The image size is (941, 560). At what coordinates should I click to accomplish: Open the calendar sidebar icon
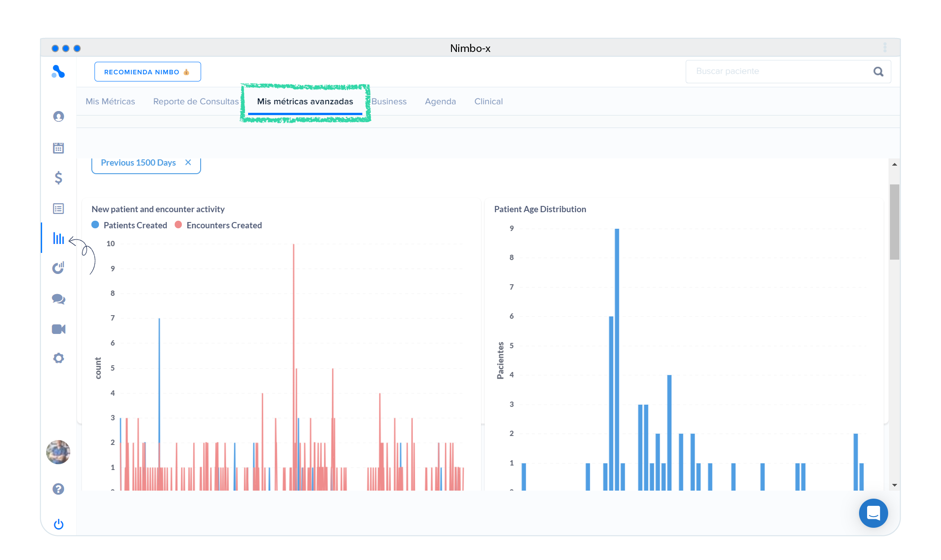(x=58, y=148)
